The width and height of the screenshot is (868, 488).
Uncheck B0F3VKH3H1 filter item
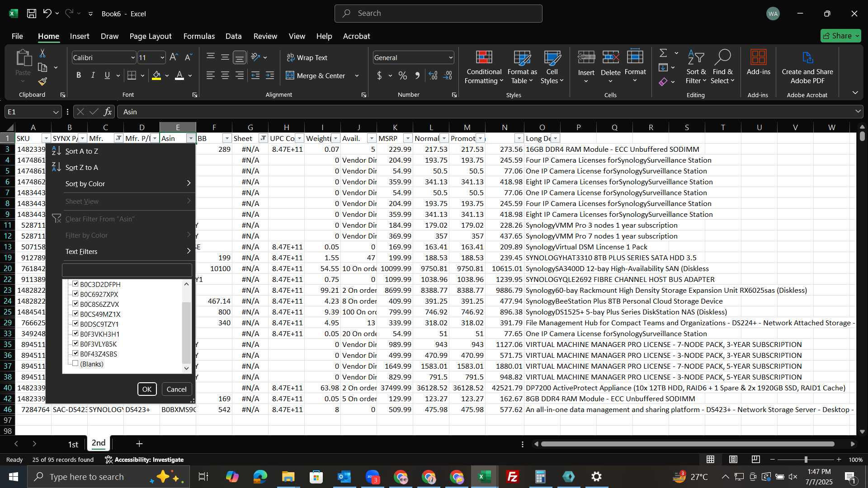pos(75,333)
